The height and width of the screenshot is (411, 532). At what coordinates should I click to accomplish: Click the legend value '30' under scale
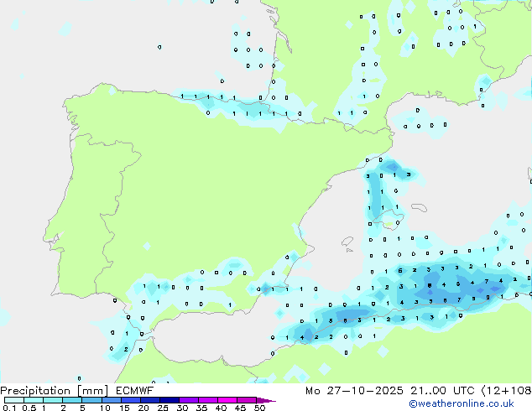(x=182, y=408)
